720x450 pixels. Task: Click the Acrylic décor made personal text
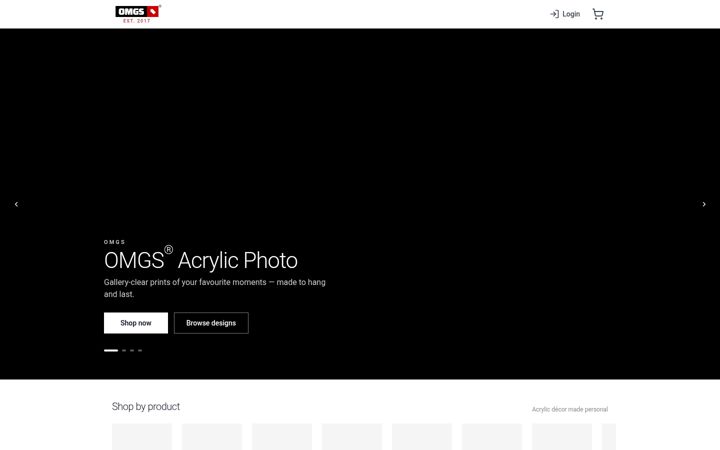pos(570,409)
